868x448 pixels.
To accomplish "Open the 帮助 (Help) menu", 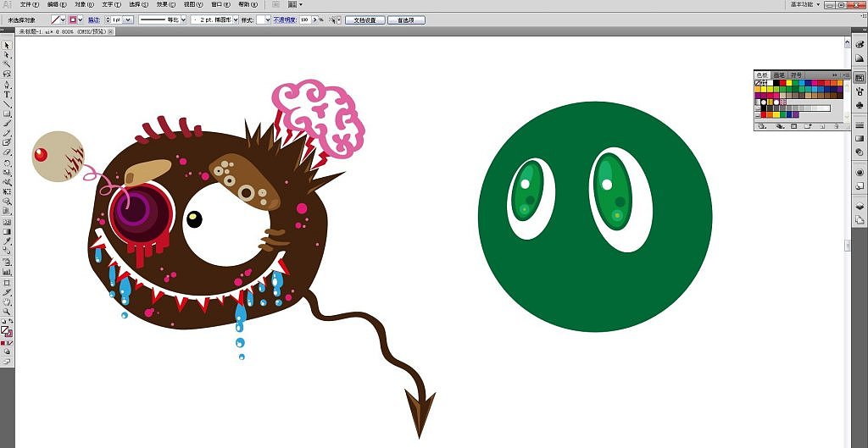I will click(248, 4).
